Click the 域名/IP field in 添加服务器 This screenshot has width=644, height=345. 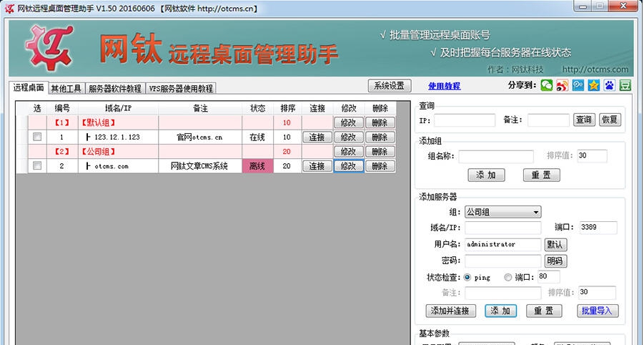(502, 228)
